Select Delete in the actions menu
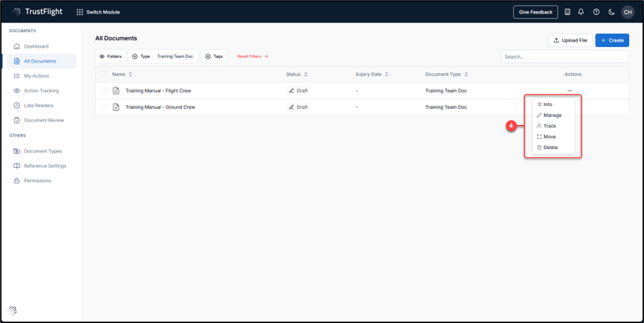644x323 pixels. point(550,148)
